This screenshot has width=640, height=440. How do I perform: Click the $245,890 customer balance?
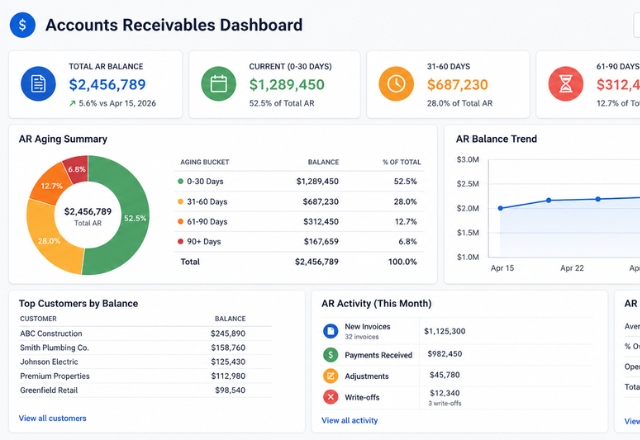(x=228, y=333)
